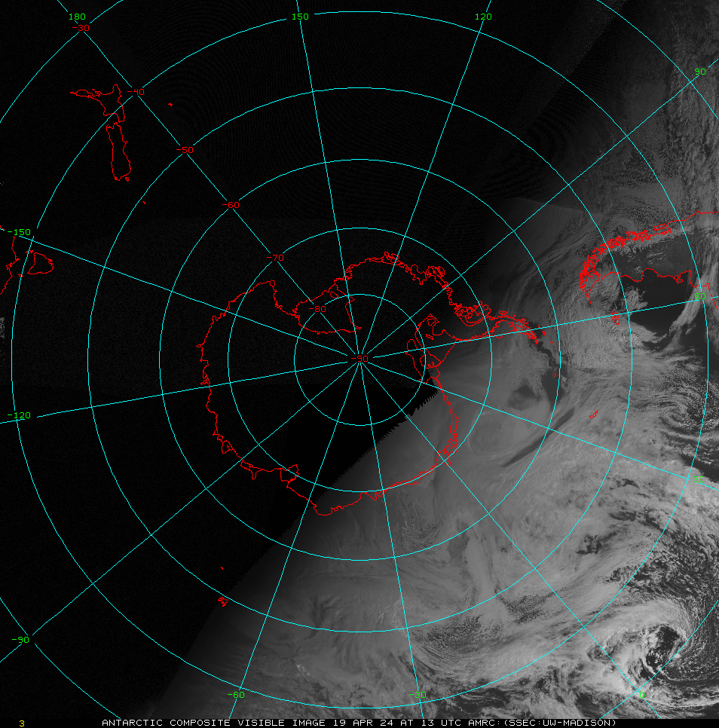Click the red latitude label "-70"

(x=275, y=258)
